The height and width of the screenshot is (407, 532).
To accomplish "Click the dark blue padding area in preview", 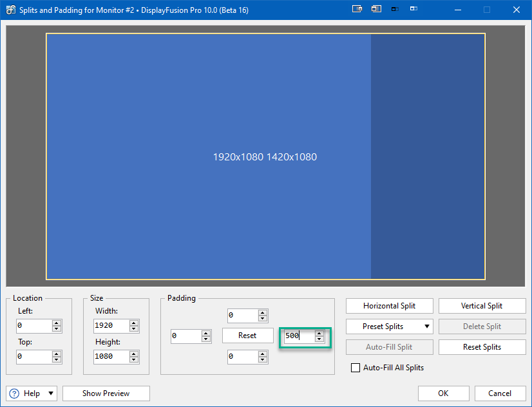I will pos(428,156).
